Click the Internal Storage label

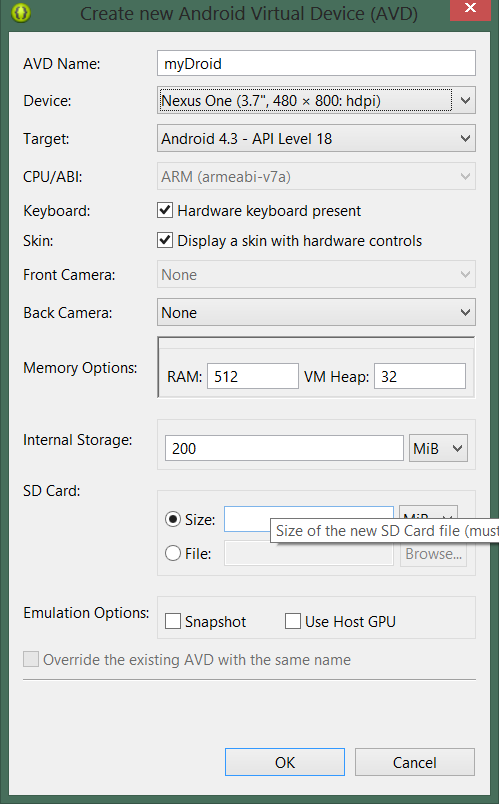[x=77, y=440]
